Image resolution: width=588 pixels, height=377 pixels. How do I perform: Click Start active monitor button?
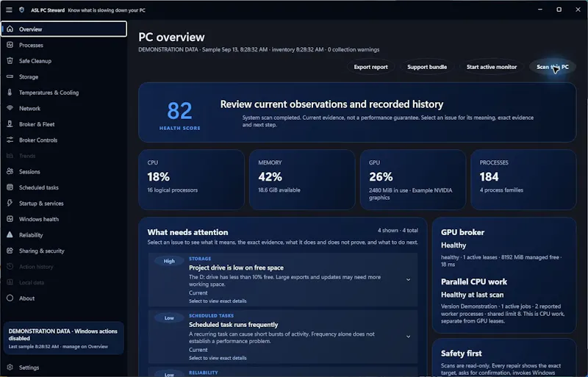491,67
